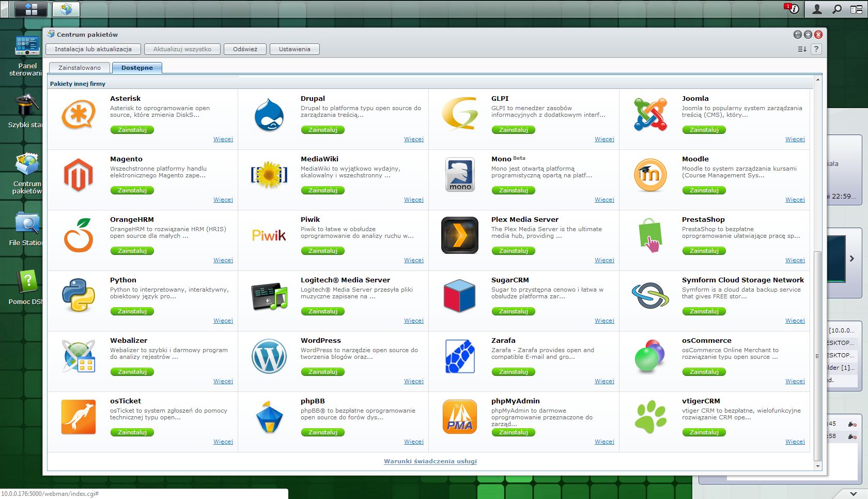Click the Magento package icon
This screenshot has width=868, height=499.
(79, 175)
